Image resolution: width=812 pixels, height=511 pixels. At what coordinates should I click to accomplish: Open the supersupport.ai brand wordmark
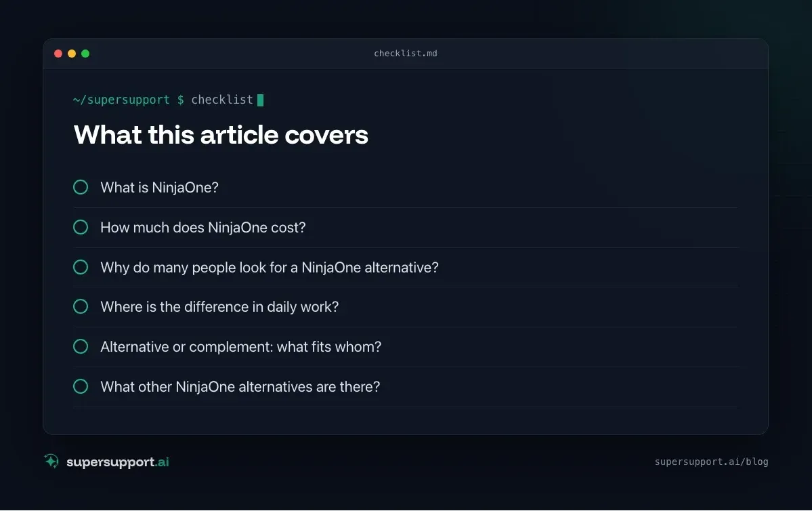pyautogui.click(x=118, y=462)
